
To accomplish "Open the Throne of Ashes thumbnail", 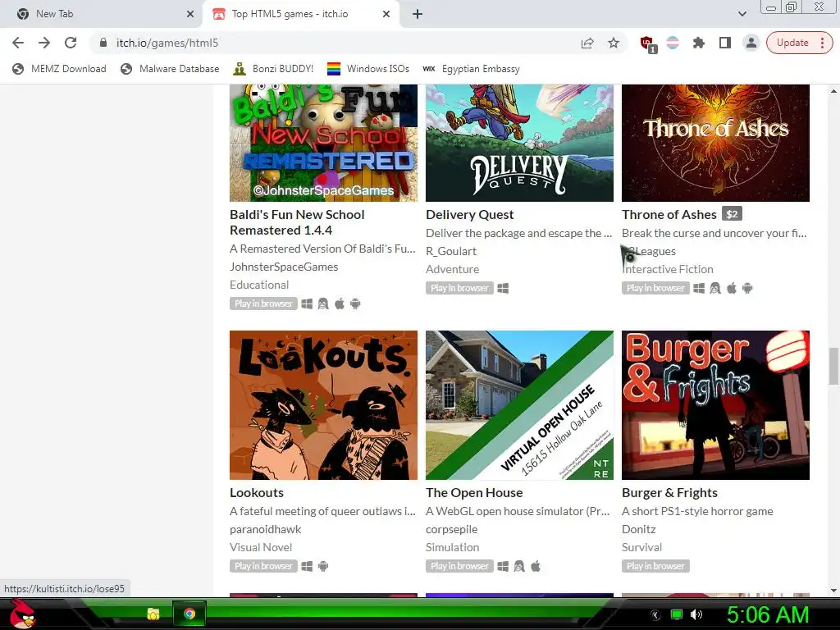I will pyautogui.click(x=715, y=143).
